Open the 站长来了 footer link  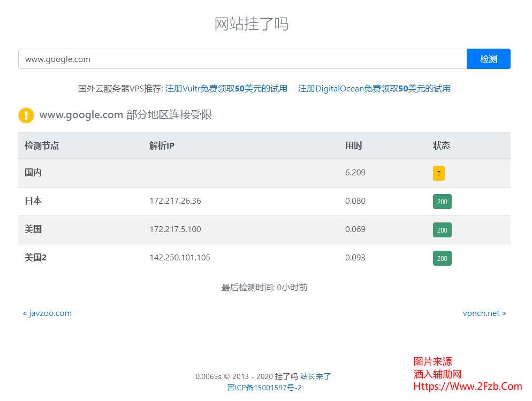click(x=316, y=376)
